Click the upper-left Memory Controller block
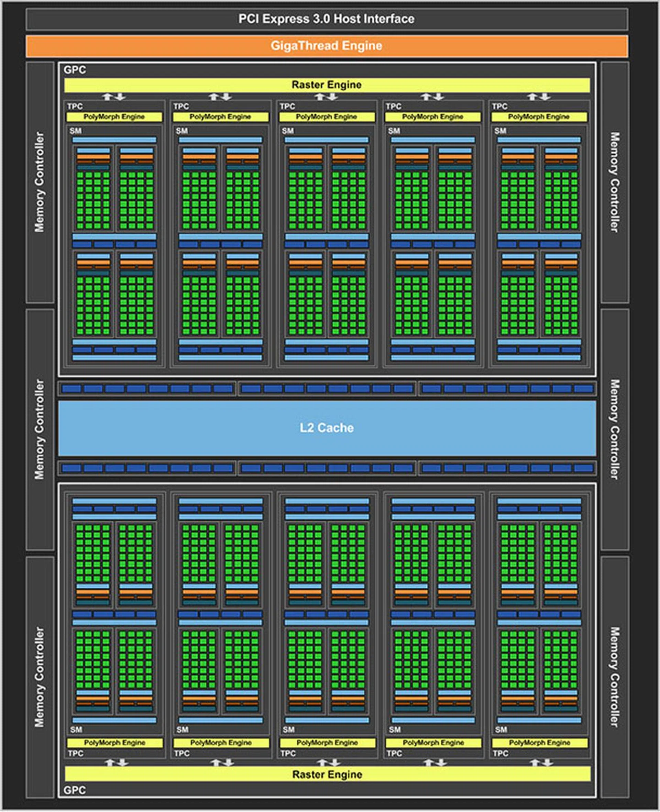Image resolution: width=660 pixels, height=812 pixels. coord(40,182)
